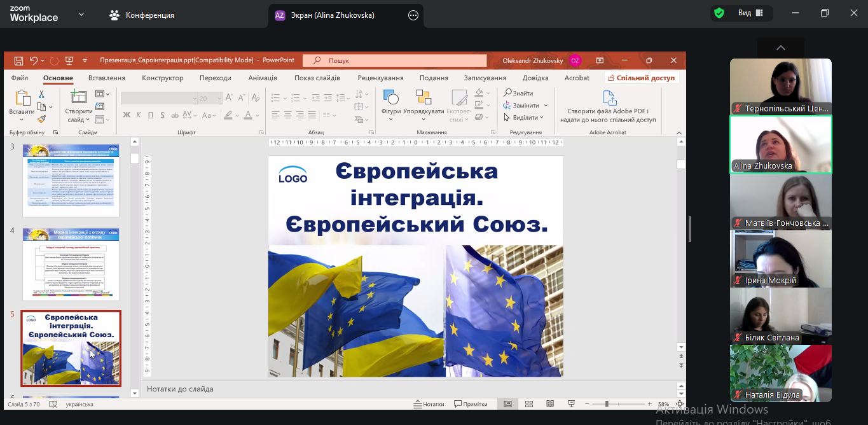Click the zoom slider in status bar
Image resolution: width=868 pixels, height=425 pixels.
coord(607,404)
